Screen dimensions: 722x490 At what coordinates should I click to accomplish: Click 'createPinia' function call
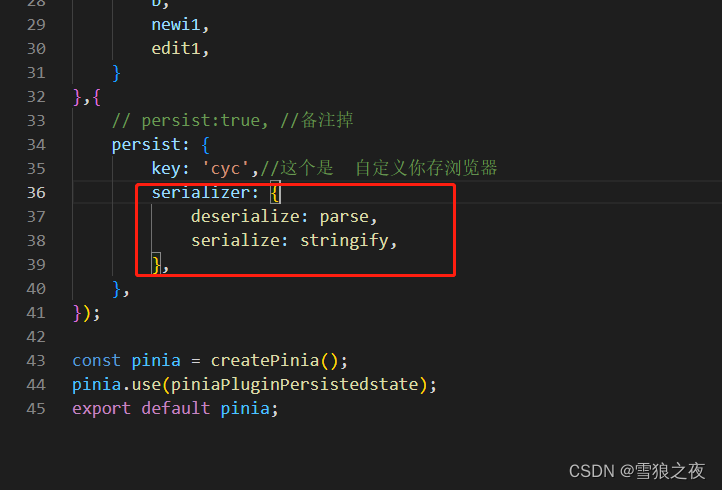[x=265, y=361]
